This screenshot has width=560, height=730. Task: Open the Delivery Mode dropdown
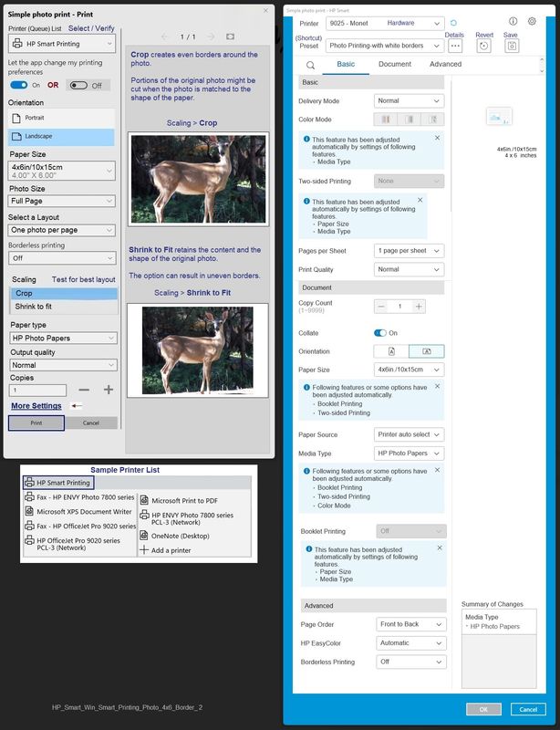(x=409, y=101)
